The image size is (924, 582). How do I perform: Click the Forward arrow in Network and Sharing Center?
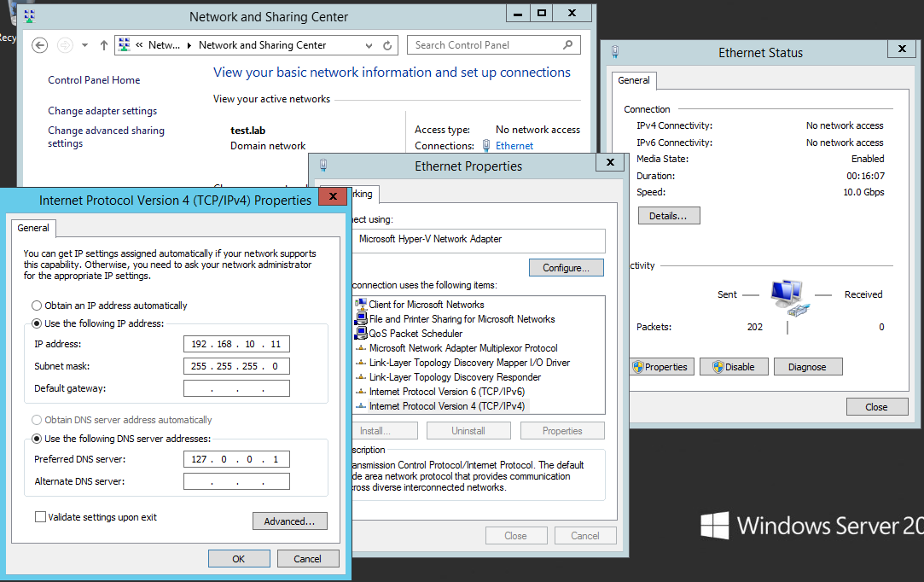65,45
